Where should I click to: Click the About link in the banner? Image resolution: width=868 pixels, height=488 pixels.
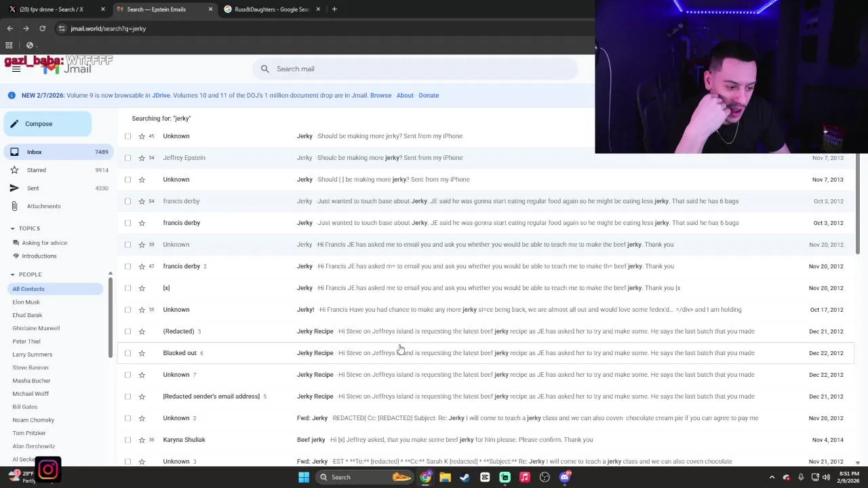click(x=405, y=96)
